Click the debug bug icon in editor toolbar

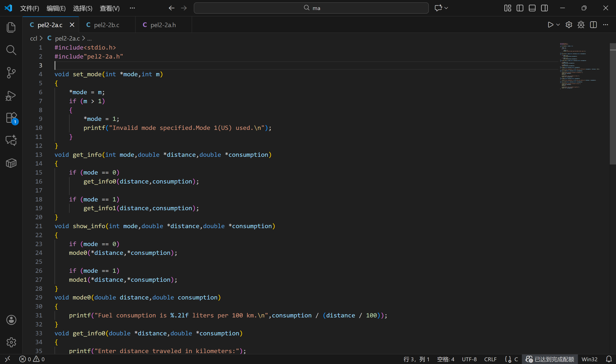(581, 25)
